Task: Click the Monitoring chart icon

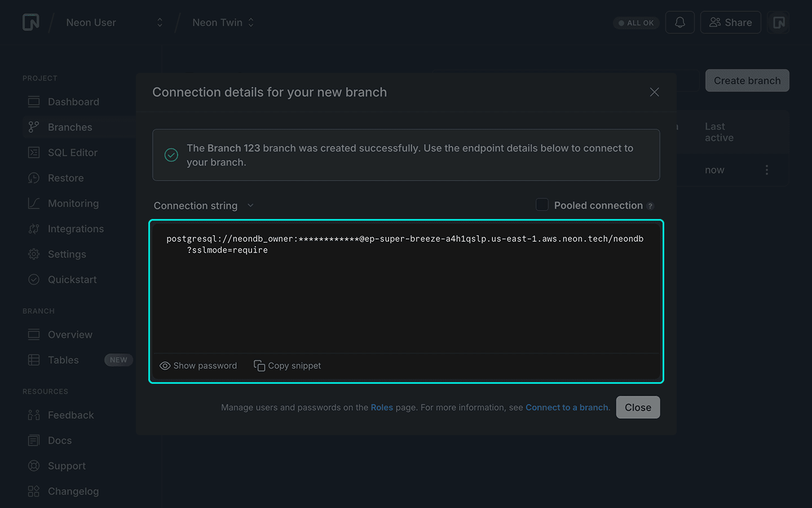Action: (x=34, y=203)
